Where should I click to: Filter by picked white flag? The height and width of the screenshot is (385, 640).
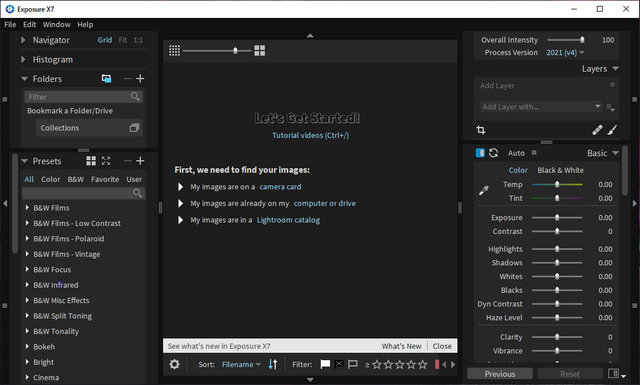[x=325, y=364]
